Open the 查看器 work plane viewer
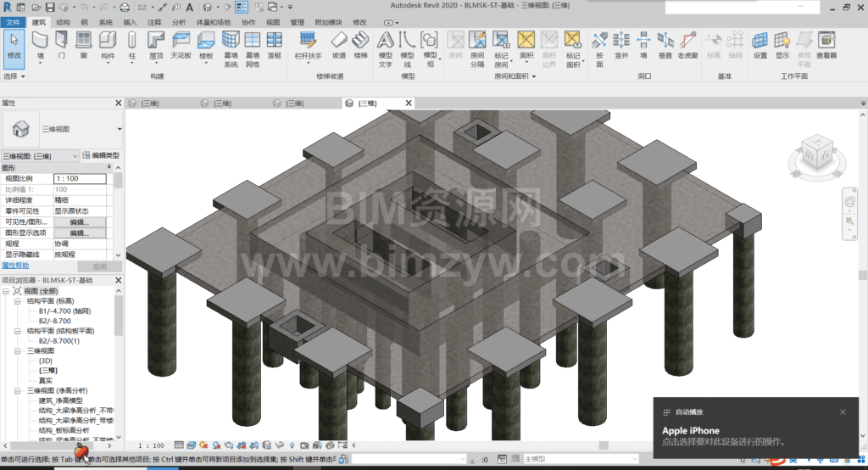The height and width of the screenshot is (470, 868). tap(826, 46)
